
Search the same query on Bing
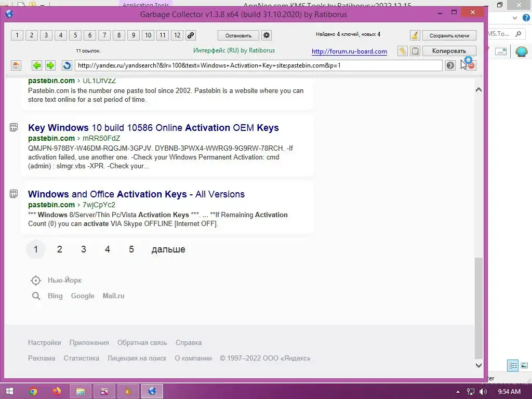coord(55,296)
